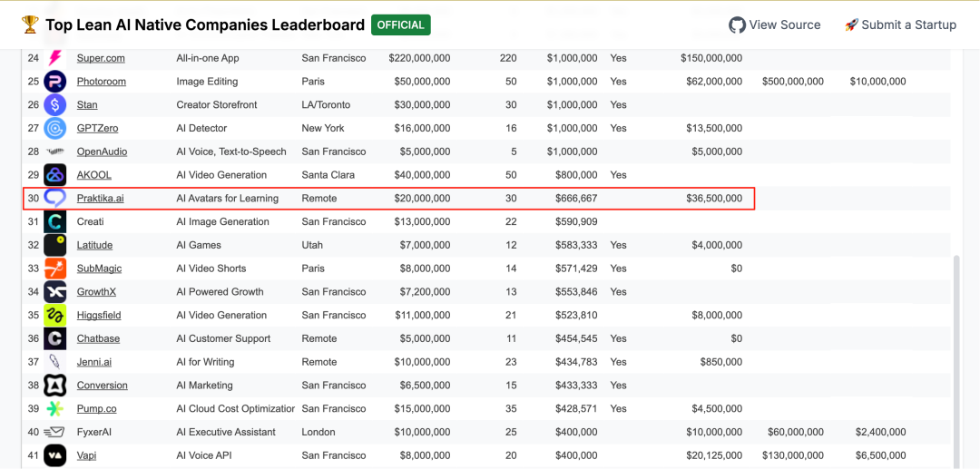This screenshot has height=469, width=980.
Task: Open the Chatbase company link
Action: click(x=98, y=338)
